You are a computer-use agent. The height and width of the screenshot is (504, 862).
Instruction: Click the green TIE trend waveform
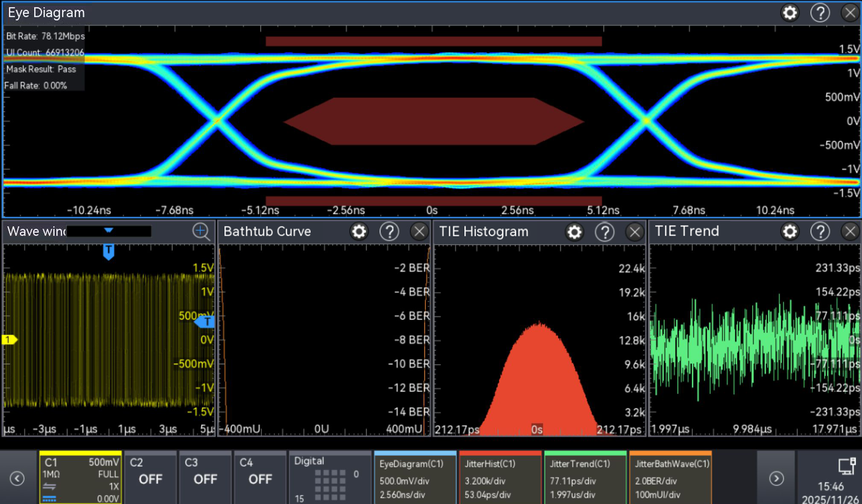pyautogui.click(x=755, y=346)
